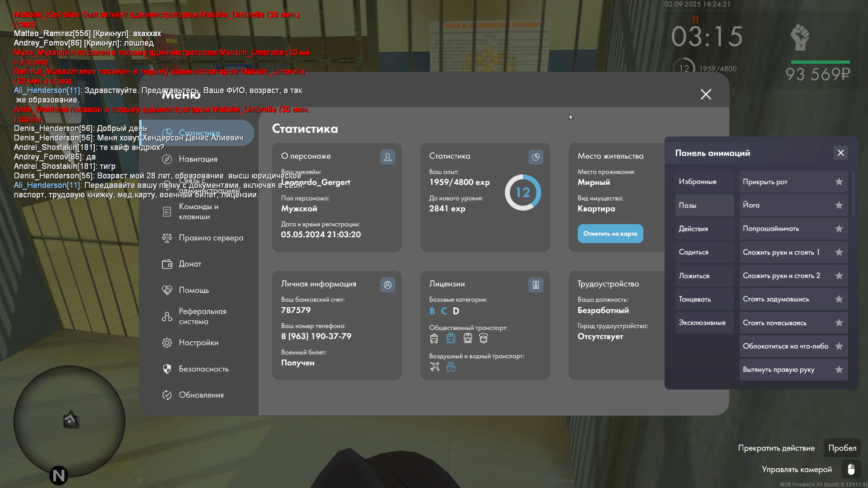The image size is (868, 488).
Task: Click the handshake icon next to Помощь
Action: (167, 290)
